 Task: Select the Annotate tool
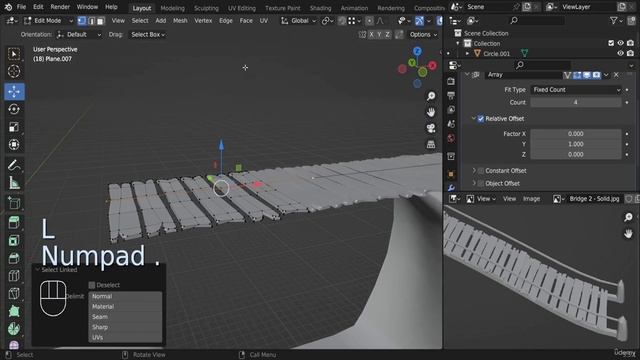(14, 165)
